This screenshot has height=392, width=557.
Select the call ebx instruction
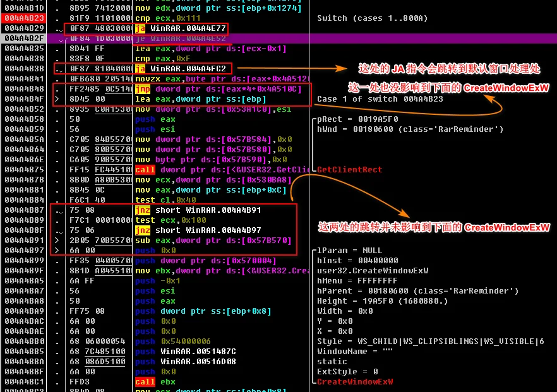pos(155,382)
